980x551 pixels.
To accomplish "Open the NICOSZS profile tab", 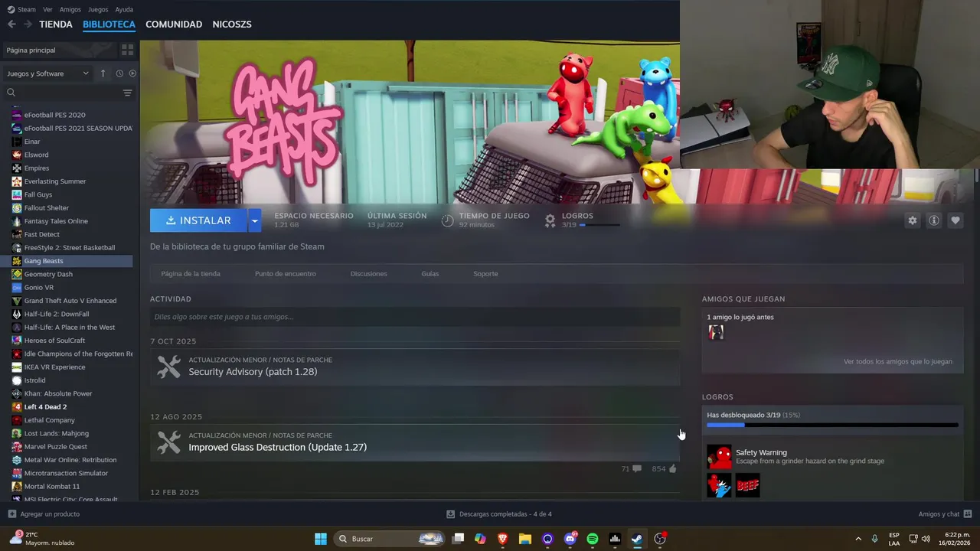I will point(232,24).
